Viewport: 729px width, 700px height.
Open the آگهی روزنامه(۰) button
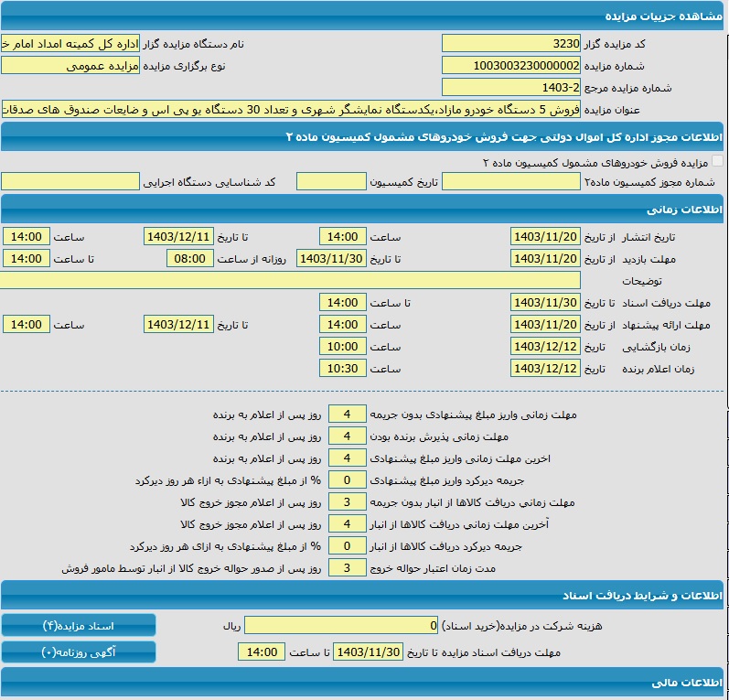tap(79, 652)
